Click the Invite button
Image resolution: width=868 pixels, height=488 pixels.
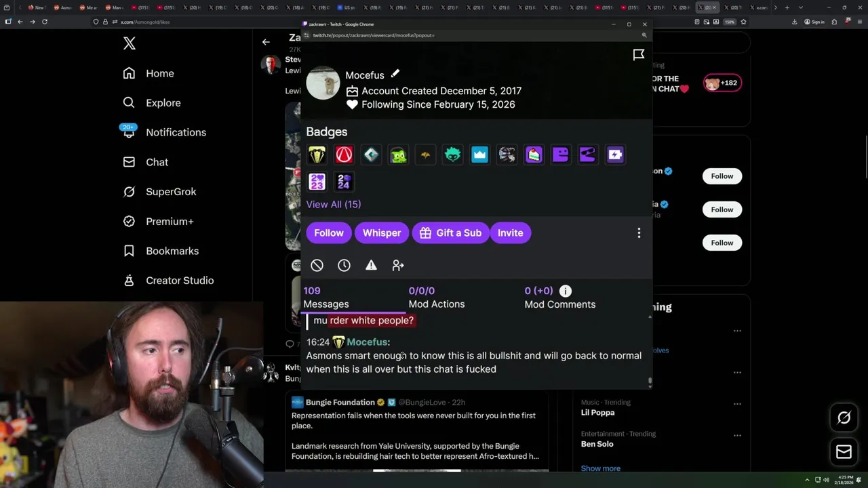click(x=510, y=232)
